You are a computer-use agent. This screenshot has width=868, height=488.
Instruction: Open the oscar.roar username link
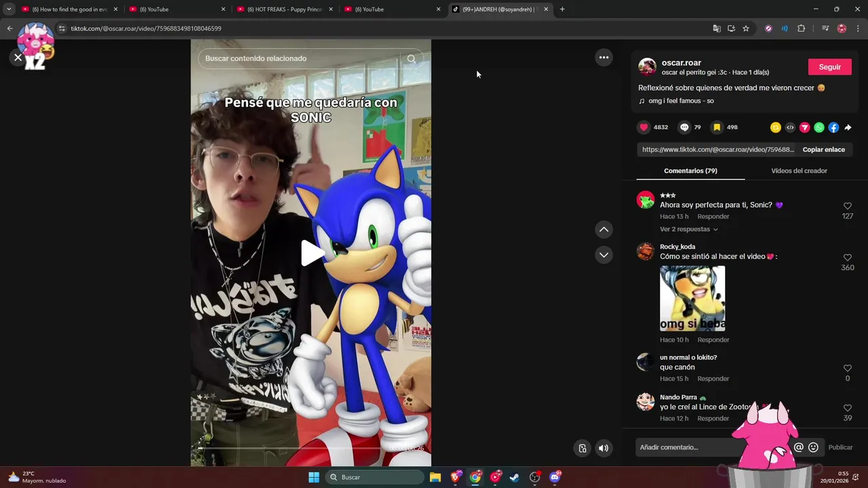(681, 62)
